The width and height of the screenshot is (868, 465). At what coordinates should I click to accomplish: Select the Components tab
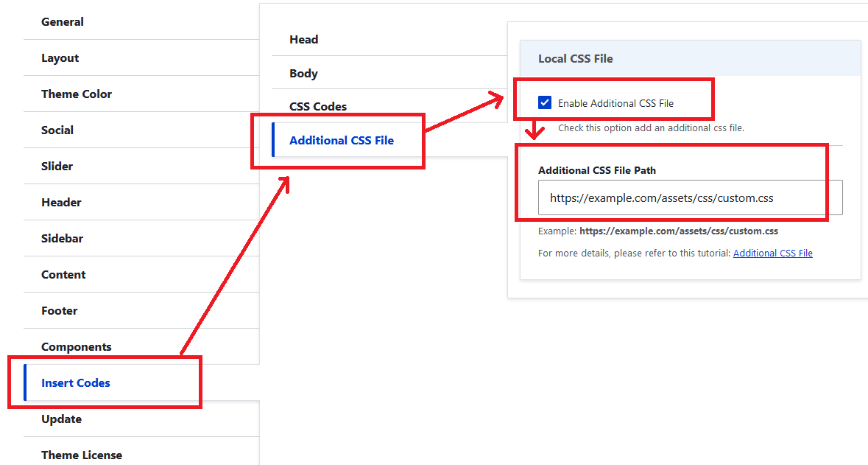[x=77, y=347]
